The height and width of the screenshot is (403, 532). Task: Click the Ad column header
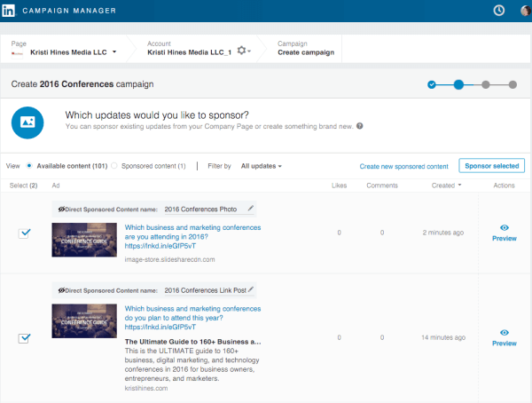click(56, 186)
